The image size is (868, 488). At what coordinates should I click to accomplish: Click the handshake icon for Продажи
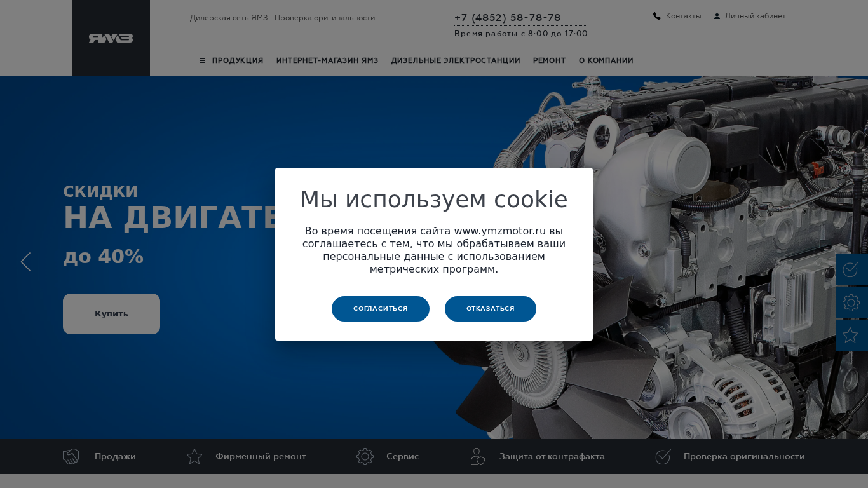click(x=71, y=456)
